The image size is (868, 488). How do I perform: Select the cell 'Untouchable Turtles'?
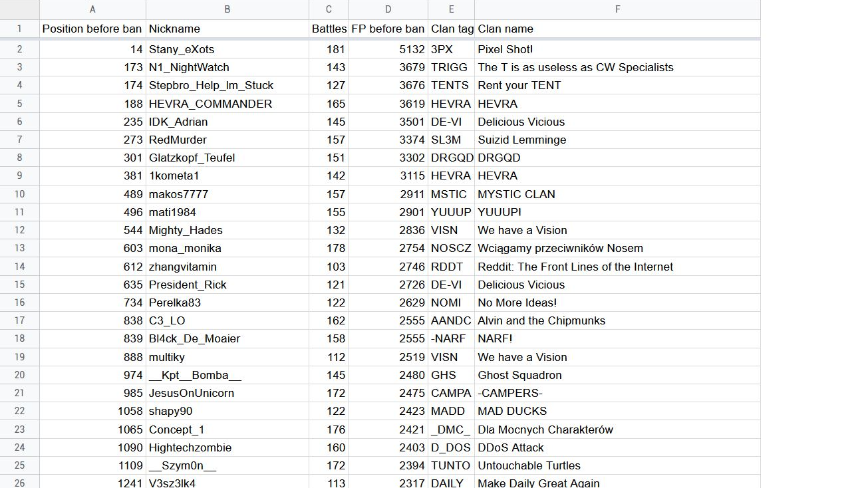coord(618,465)
